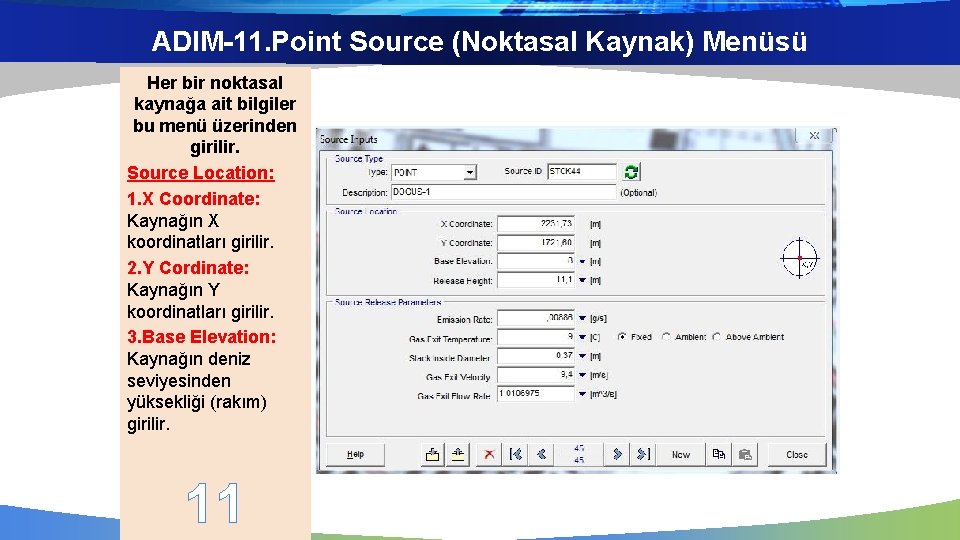Open Gas Exit Temperature unit dropdown arrow
Screen dimensions: 960x540
pyautogui.click(x=582, y=337)
